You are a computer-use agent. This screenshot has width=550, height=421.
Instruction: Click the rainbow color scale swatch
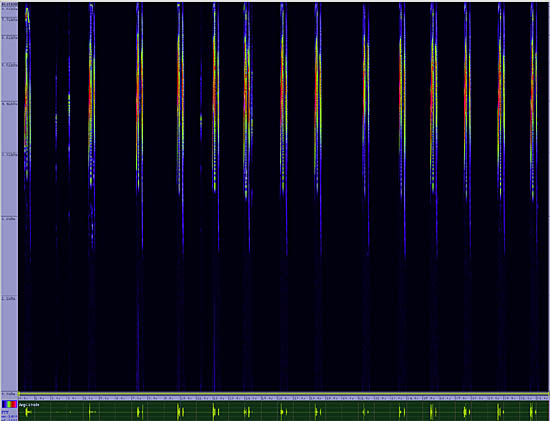(x=9, y=405)
